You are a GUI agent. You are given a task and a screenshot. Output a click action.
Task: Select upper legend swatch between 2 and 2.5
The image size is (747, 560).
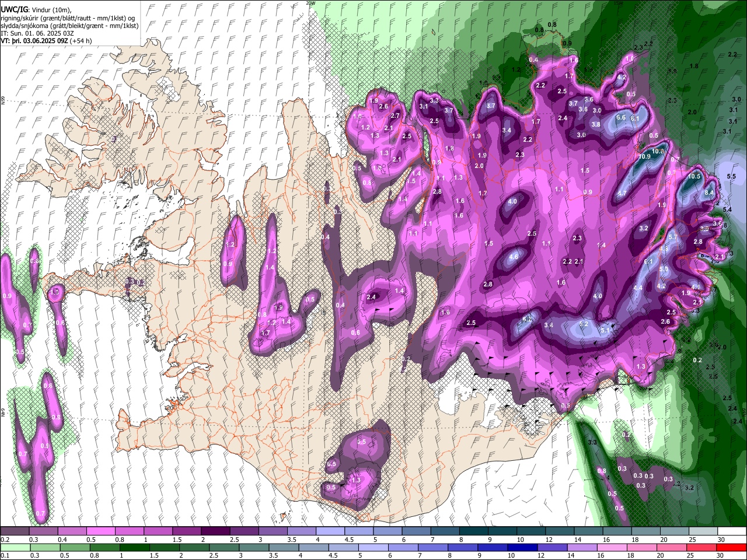(215, 531)
